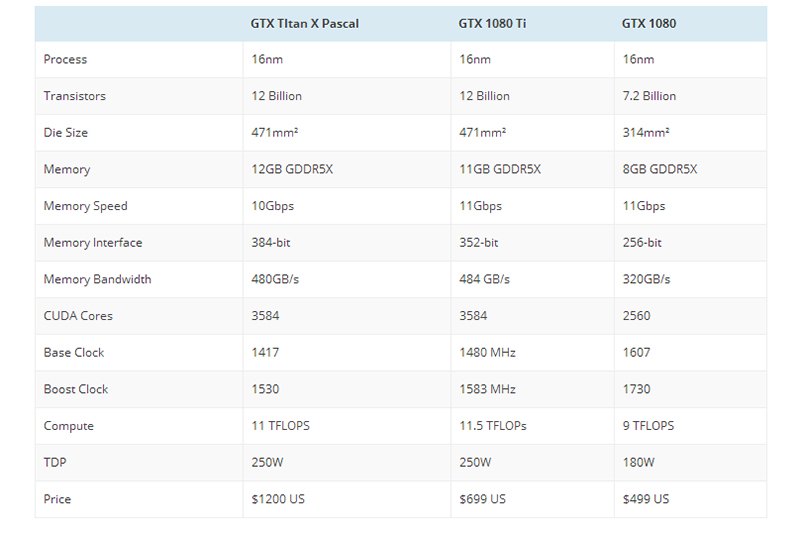Click the GTX 1080 column header

tap(649, 23)
